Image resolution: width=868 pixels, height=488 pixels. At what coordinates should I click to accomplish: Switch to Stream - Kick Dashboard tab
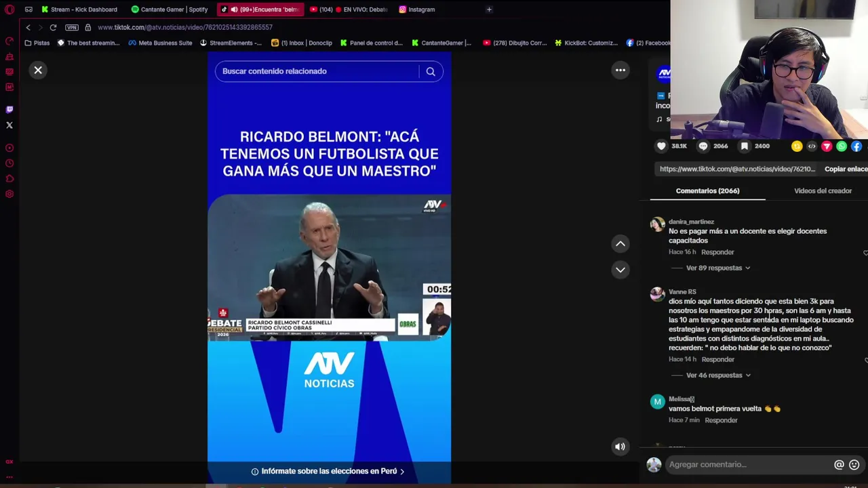tap(79, 9)
